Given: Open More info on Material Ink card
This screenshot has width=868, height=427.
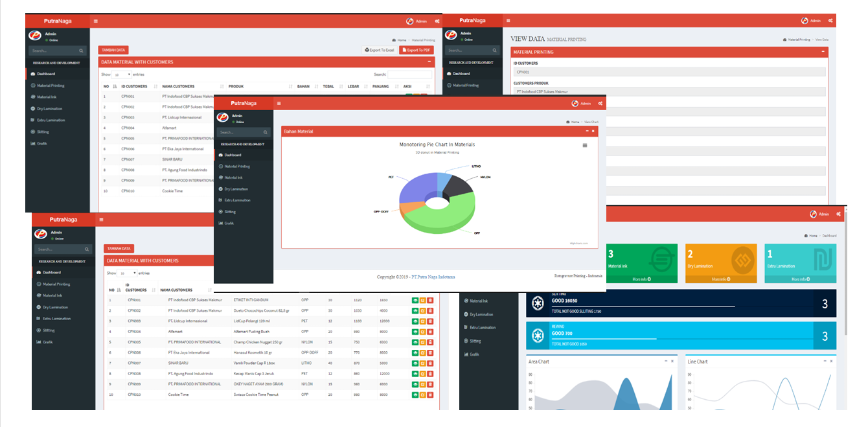Looking at the screenshot, I should (641, 279).
